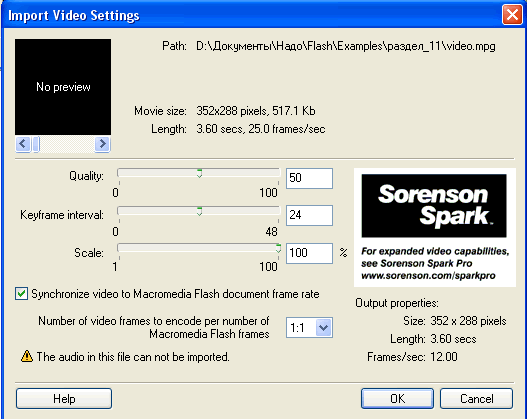Viewport: 527px width, 419px height.
Task: Focus the Keyframe interval field showing 24
Action: pyautogui.click(x=309, y=215)
